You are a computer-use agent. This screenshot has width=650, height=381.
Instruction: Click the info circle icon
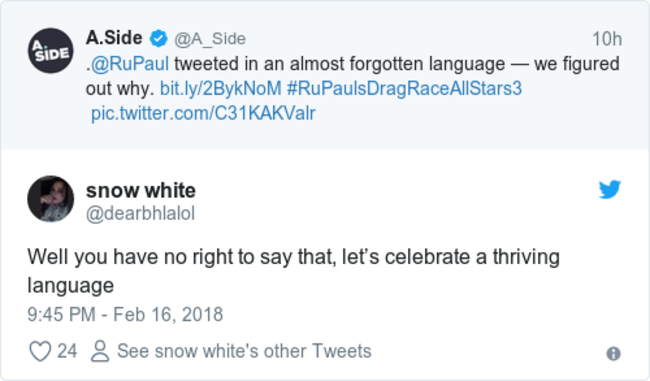(614, 354)
